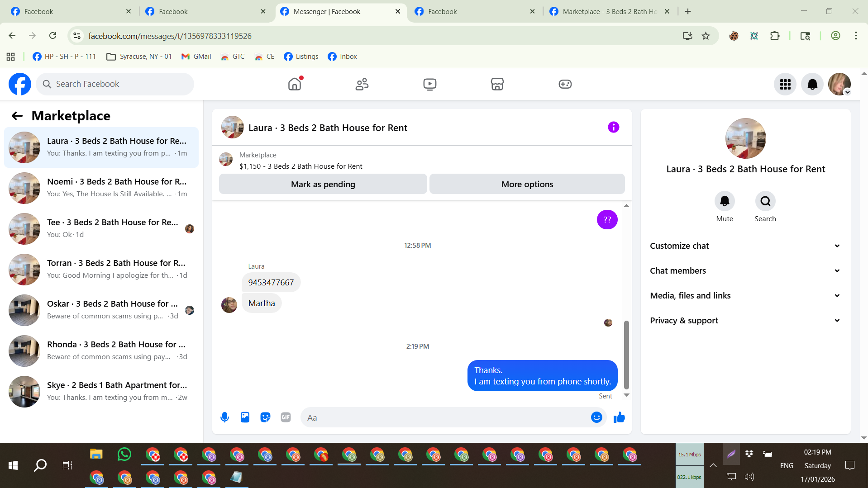Open Noemi conversation in chat list
868x488 pixels.
[101, 188]
